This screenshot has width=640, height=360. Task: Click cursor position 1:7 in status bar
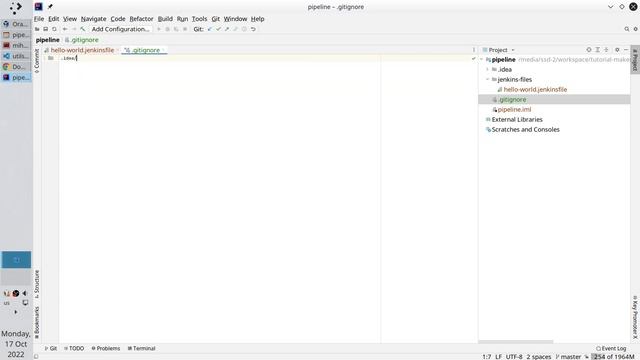coord(487,357)
